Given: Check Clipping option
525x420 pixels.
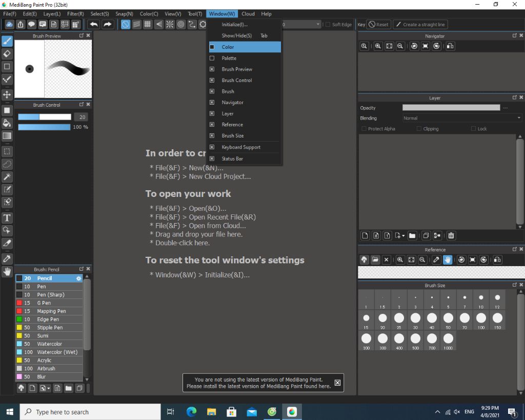Looking at the screenshot, I should click(419, 129).
